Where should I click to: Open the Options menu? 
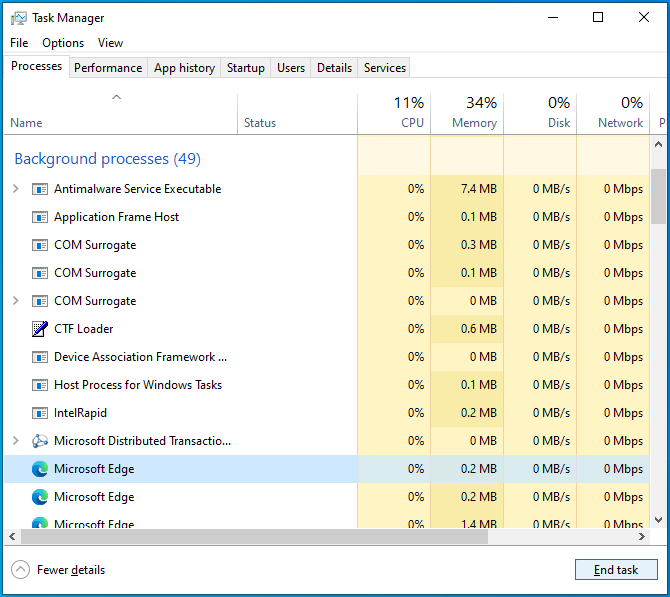[63, 43]
